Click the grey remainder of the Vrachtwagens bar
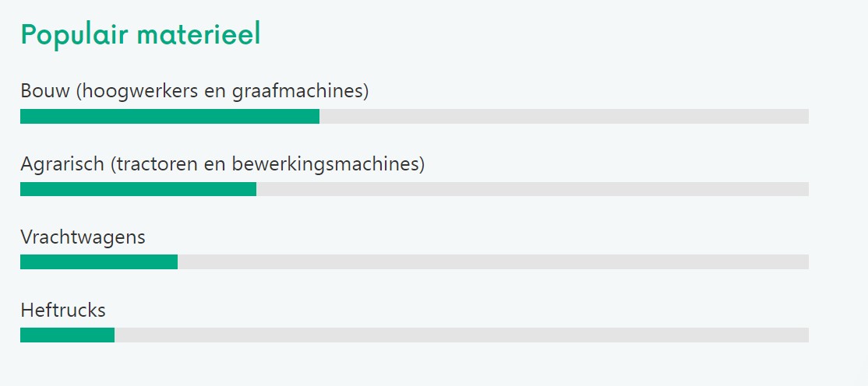 point(493,262)
